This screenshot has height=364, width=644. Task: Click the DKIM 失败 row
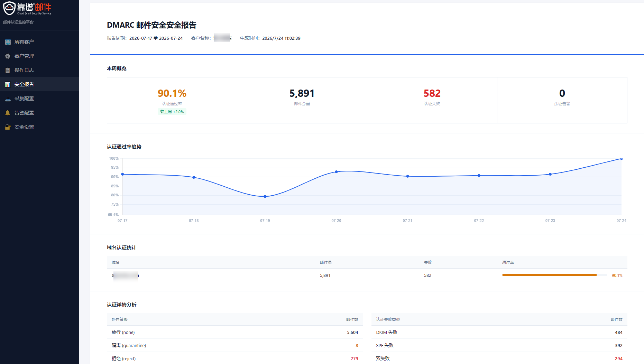click(x=499, y=332)
